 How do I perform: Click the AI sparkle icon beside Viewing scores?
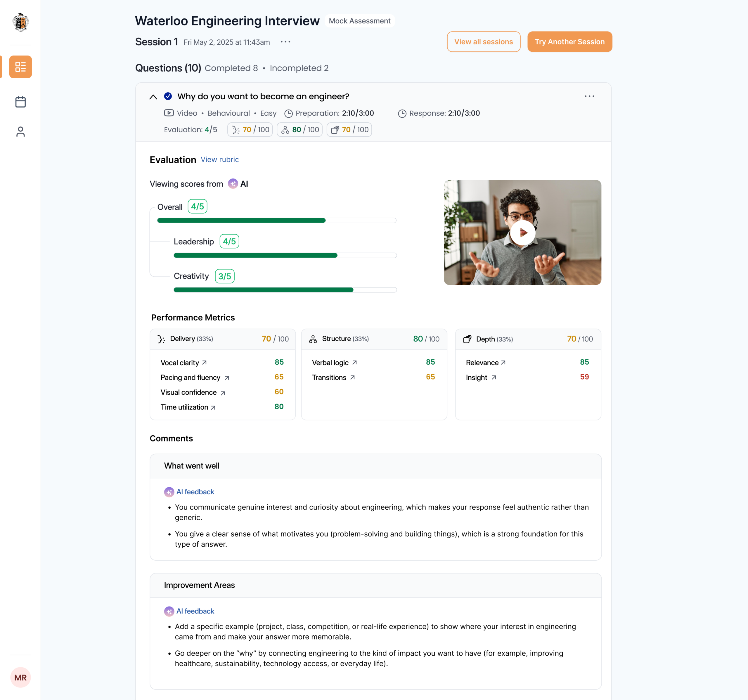[x=233, y=184]
